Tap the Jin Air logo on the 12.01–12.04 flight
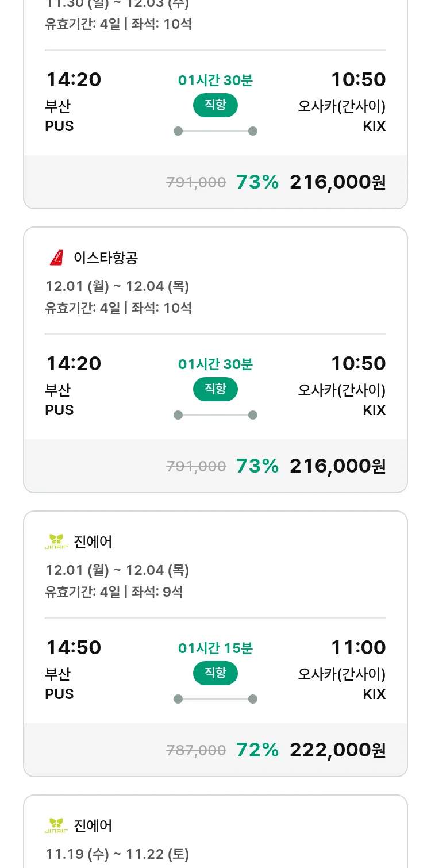The image size is (431, 868). tap(56, 541)
